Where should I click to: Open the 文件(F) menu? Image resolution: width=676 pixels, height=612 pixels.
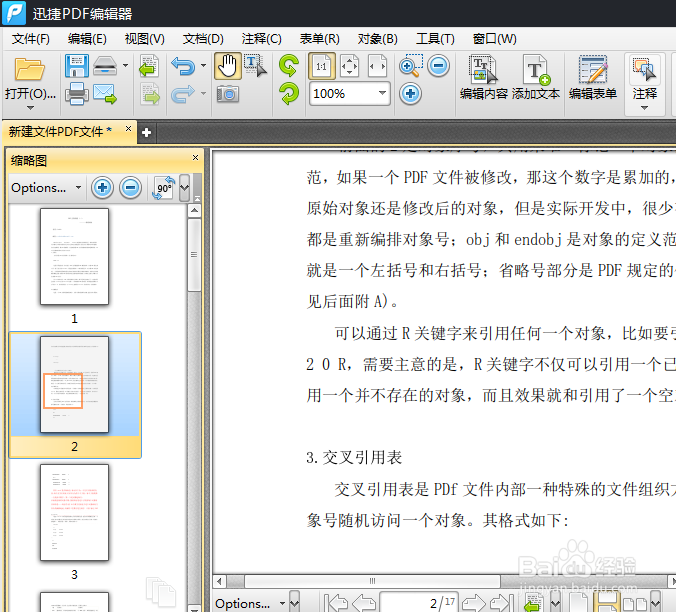[x=31, y=39]
